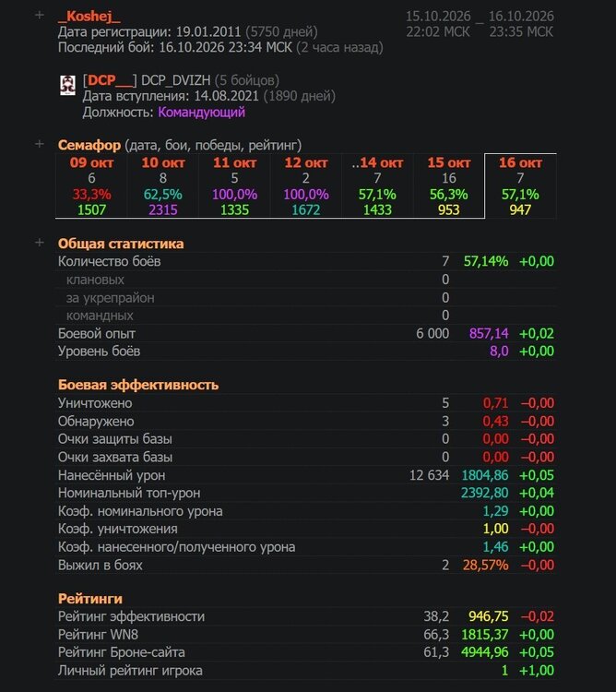
Task: Expand the plus next to Общая статистика
Action: (x=40, y=243)
